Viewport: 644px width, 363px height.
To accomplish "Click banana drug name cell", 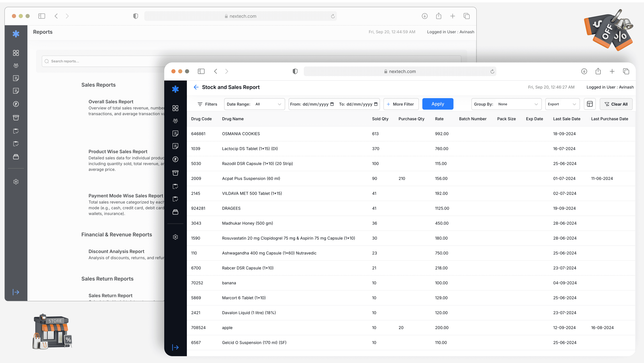I will (229, 283).
